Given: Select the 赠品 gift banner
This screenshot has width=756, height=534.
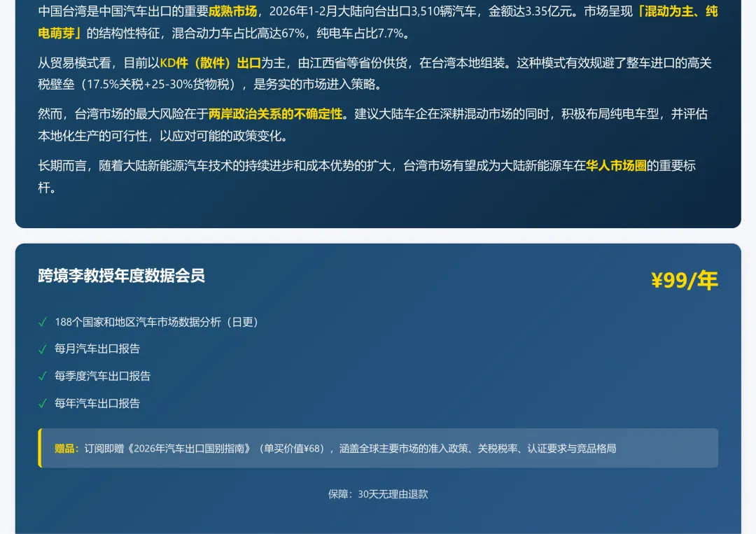Looking at the screenshot, I should [378, 448].
